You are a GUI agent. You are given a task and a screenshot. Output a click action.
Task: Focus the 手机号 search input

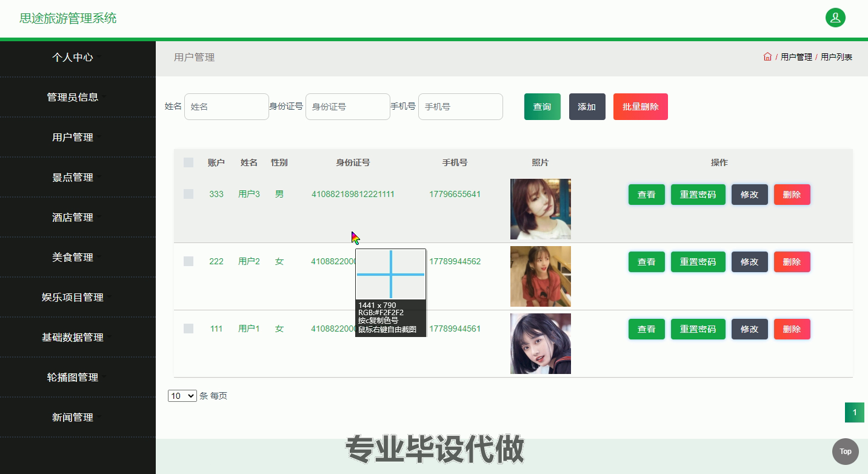[x=461, y=107]
